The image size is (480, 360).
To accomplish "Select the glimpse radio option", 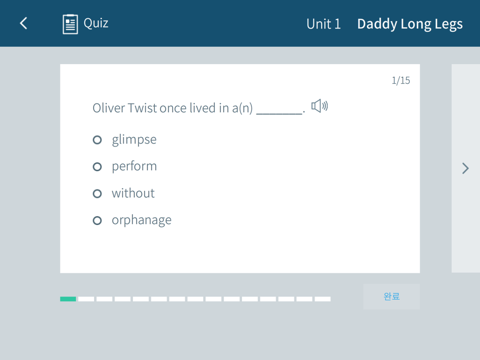I will tap(97, 140).
